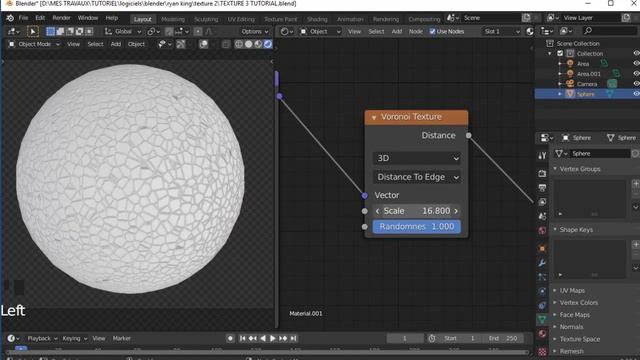This screenshot has height=360, width=640.
Task: Switch to the Modeling workspace tab
Action: pos(173,19)
